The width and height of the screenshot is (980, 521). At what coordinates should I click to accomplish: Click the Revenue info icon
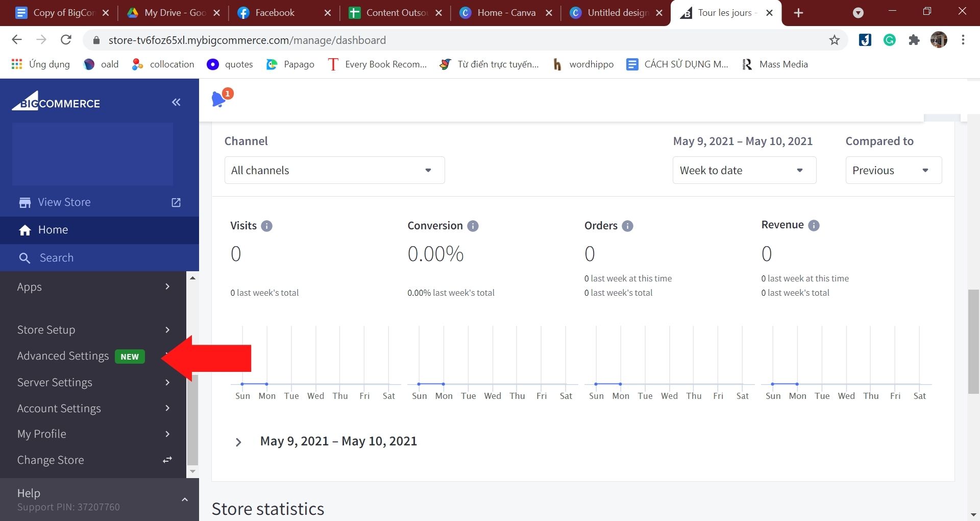pos(814,225)
